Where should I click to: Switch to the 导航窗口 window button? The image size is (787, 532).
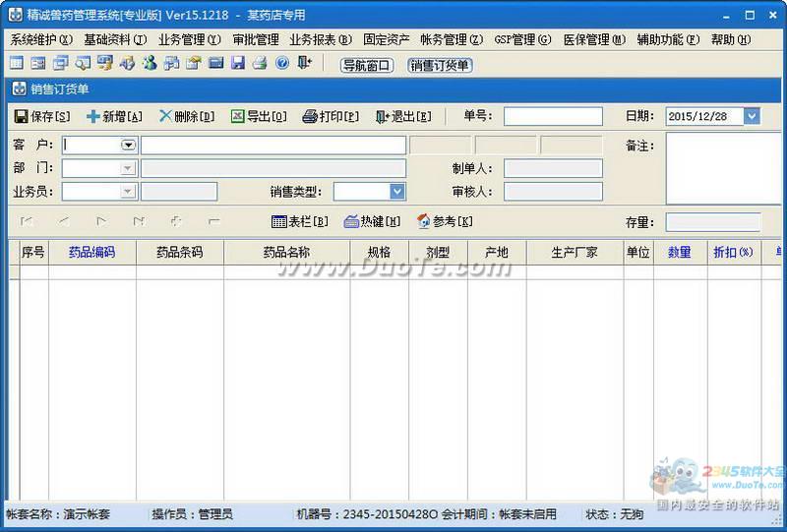click(x=367, y=65)
